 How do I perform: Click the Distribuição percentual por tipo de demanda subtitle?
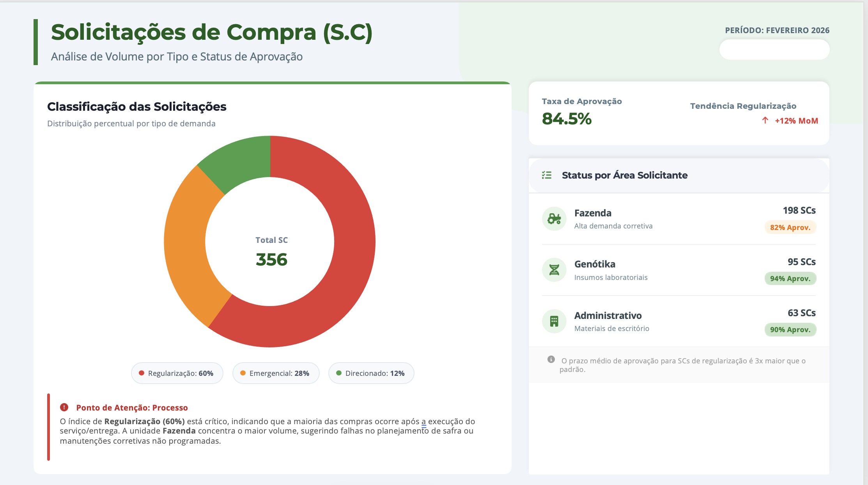(x=131, y=124)
